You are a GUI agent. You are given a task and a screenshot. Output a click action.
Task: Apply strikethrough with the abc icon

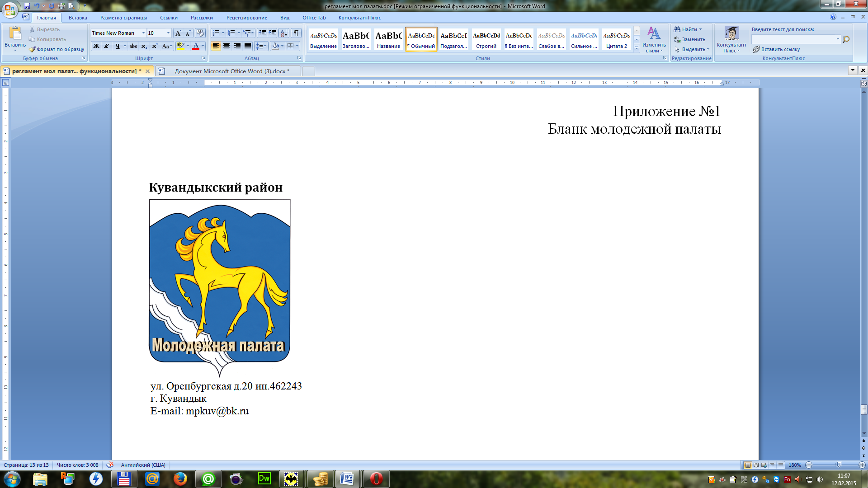tap(133, 46)
